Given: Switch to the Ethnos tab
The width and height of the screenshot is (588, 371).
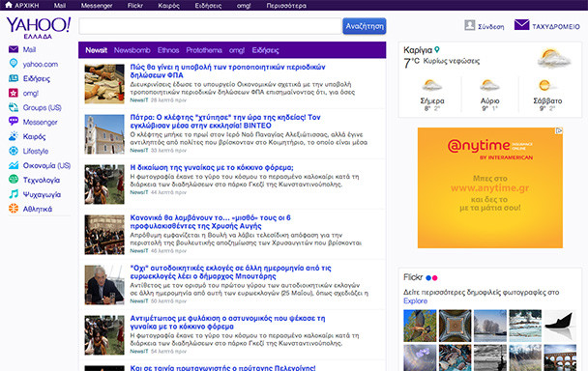Looking at the screenshot, I should pyautogui.click(x=168, y=50).
